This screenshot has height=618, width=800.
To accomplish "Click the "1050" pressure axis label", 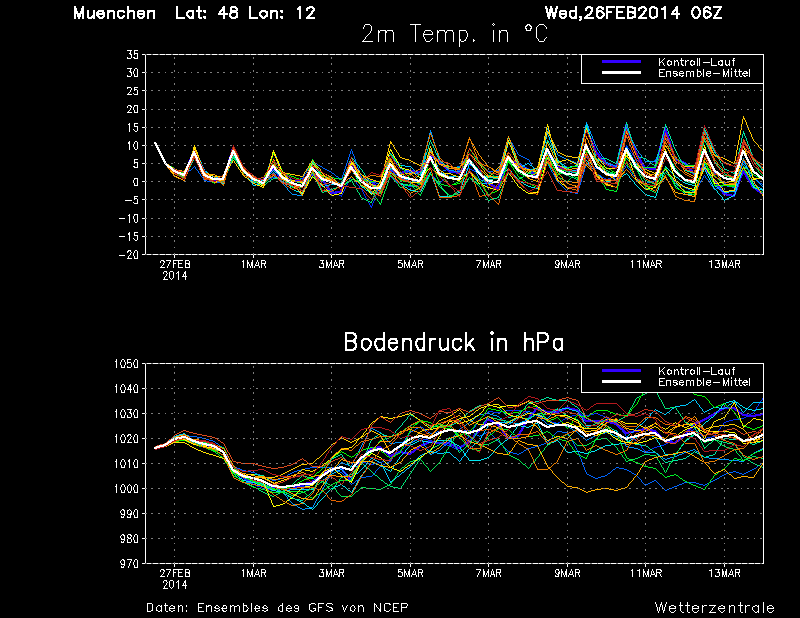I will click(126, 364).
